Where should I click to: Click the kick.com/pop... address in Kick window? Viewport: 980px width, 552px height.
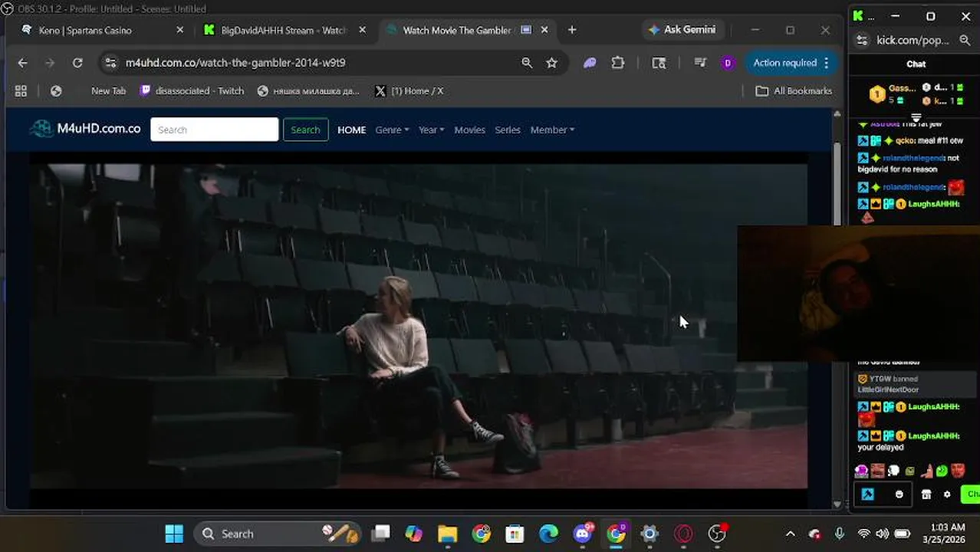point(913,40)
